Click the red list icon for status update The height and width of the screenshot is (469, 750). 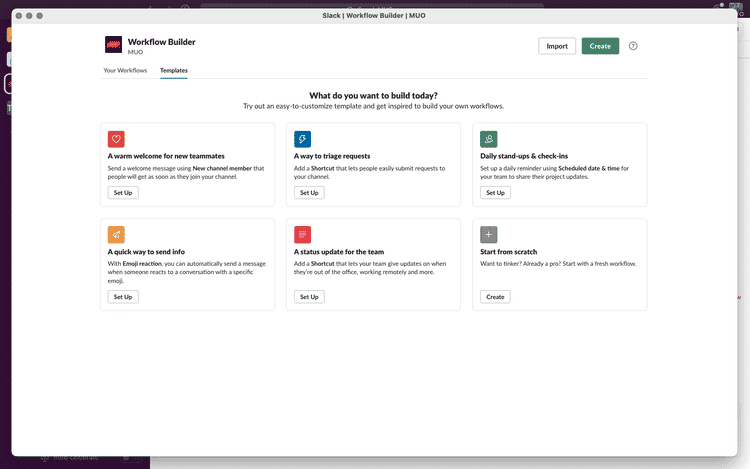click(x=302, y=235)
